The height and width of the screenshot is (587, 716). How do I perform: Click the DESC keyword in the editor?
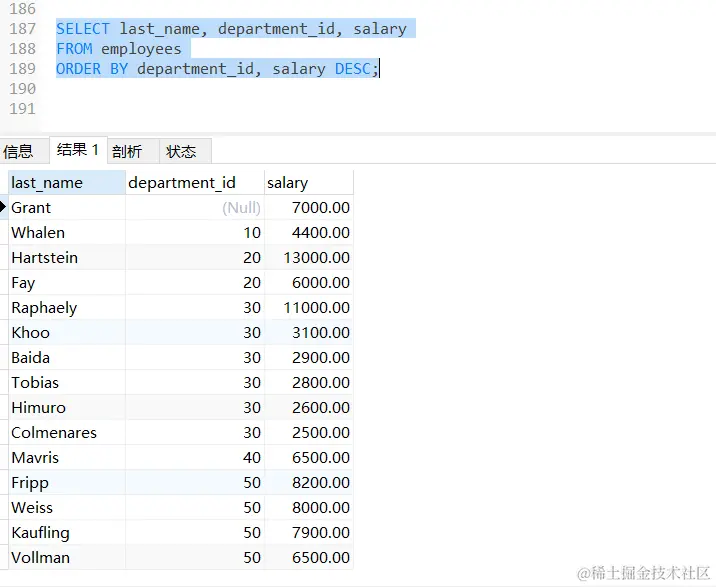click(353, 69)
